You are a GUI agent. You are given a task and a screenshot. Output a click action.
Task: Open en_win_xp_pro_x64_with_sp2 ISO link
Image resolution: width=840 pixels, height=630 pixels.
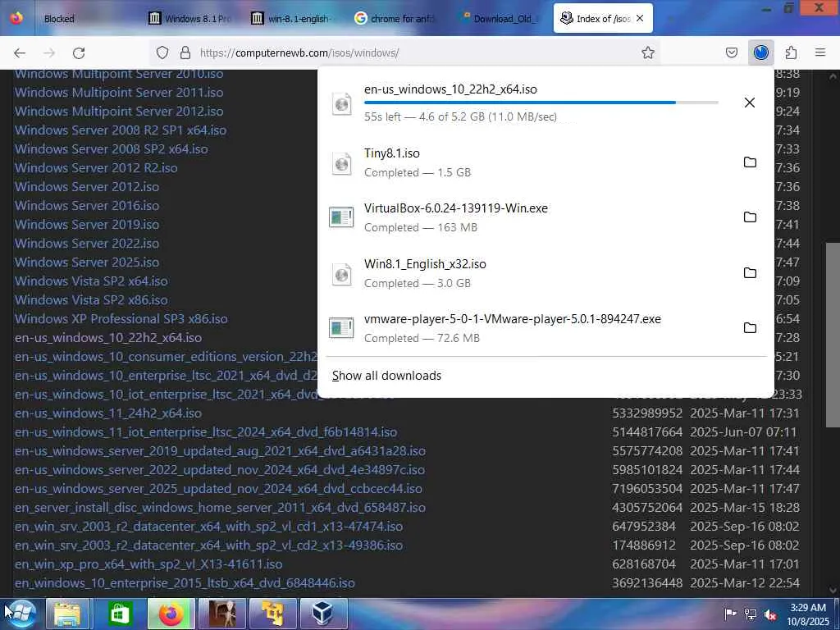click(x=148, y=564)
